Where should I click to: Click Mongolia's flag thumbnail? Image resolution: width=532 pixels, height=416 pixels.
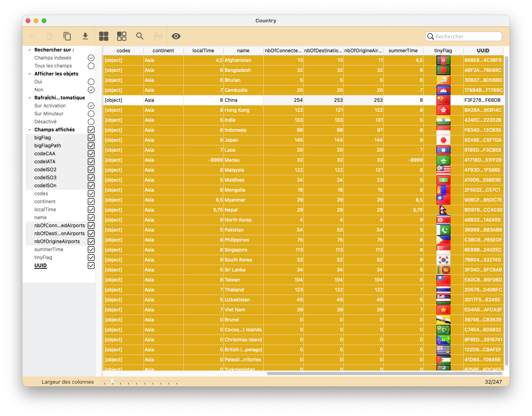tap(443, 190)
